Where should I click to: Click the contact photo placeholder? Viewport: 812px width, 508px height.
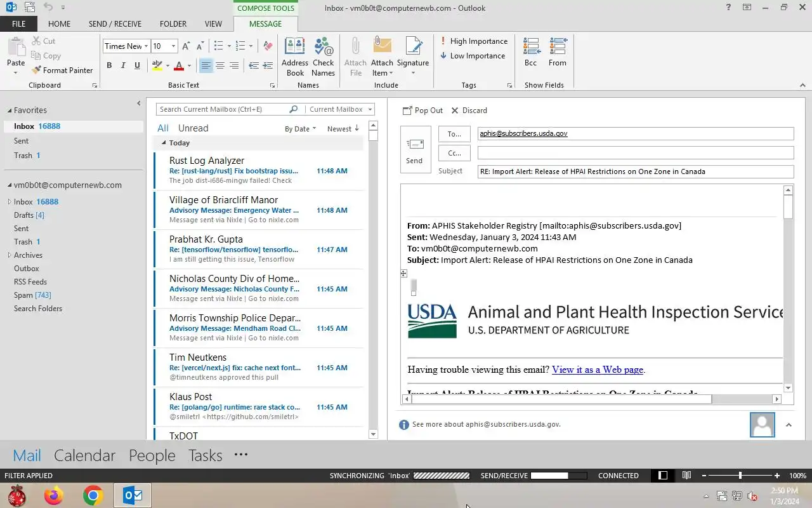(762, 425)
